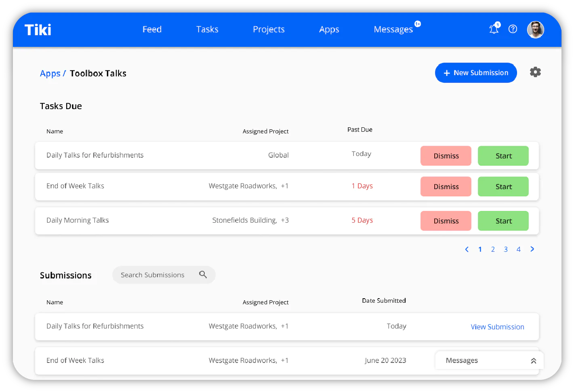
Task: Click the Apps breadcrumb link
Action: (50, 74)
